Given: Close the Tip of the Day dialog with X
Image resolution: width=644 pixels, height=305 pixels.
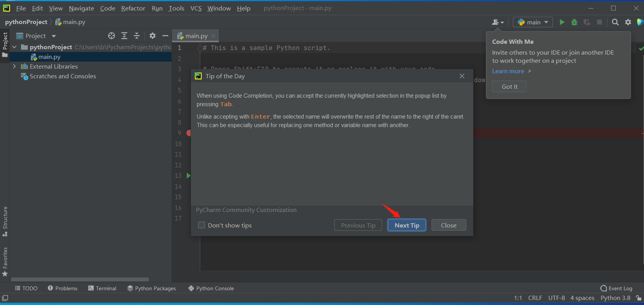Looking at the screenshot, I should pos(462,76).
